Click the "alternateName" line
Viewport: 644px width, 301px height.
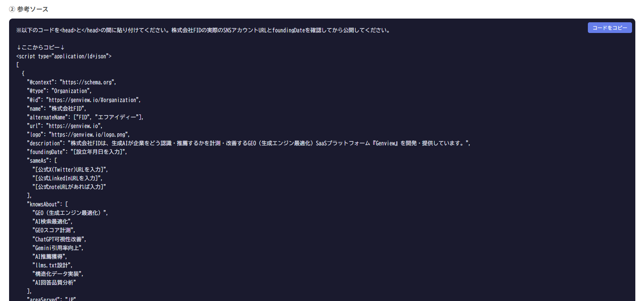click(85, 117)
